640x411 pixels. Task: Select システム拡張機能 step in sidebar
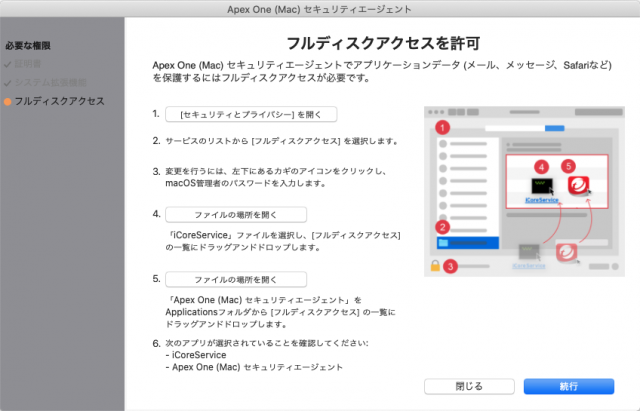(x=51, y=82)
